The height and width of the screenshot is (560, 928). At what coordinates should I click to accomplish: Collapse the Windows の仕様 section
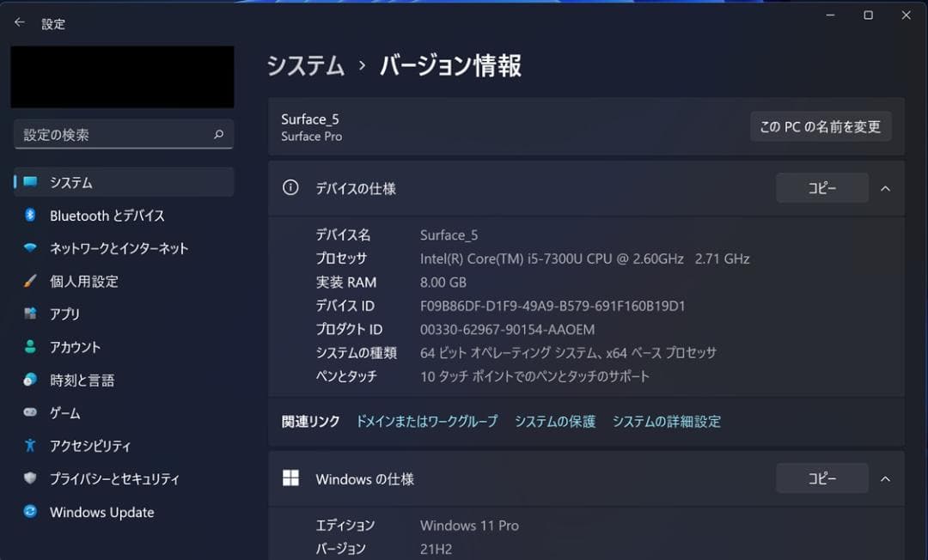(x=885, y=478)
